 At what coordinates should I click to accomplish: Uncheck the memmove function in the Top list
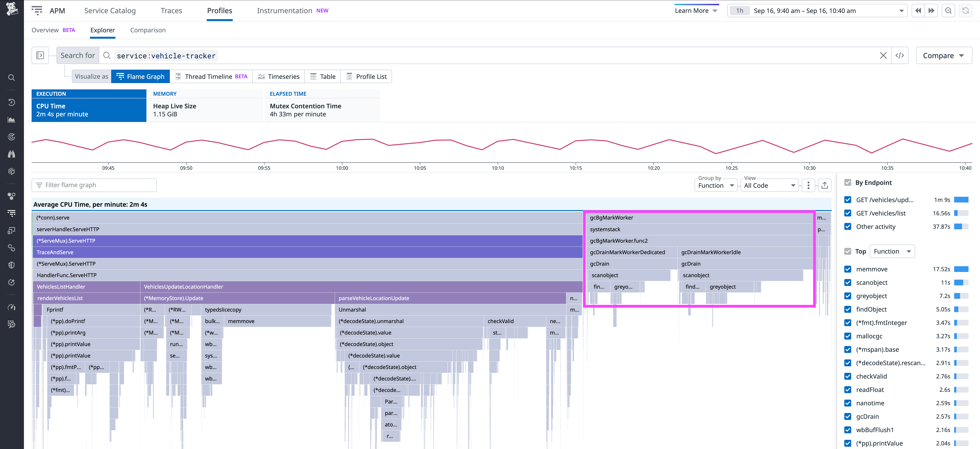tap(848, 269)
